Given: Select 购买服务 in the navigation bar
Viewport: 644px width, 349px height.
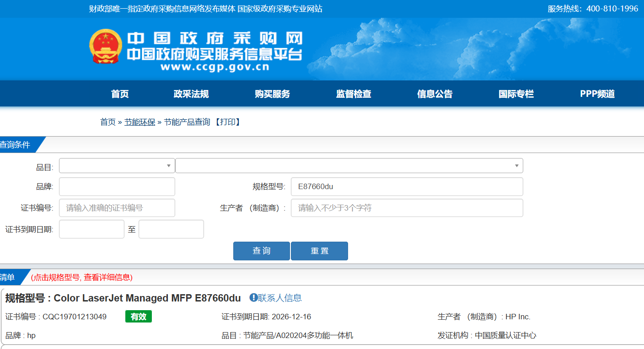Looking at the screenshot, I should click(272, 94).
